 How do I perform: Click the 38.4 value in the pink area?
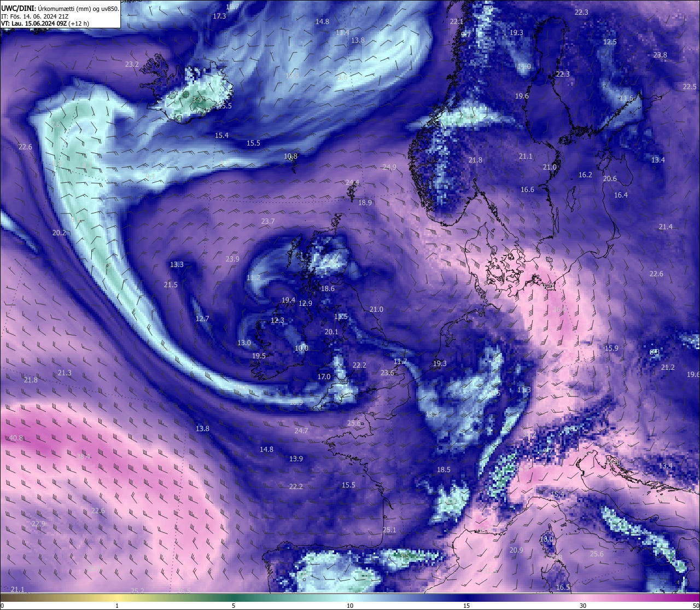[83, 456]
